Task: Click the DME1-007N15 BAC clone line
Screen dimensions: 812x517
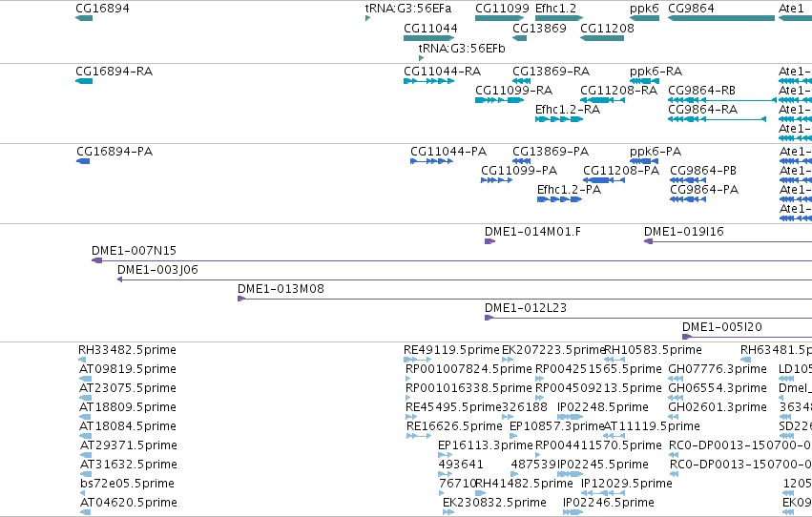Action: click(x=451, y=260)
